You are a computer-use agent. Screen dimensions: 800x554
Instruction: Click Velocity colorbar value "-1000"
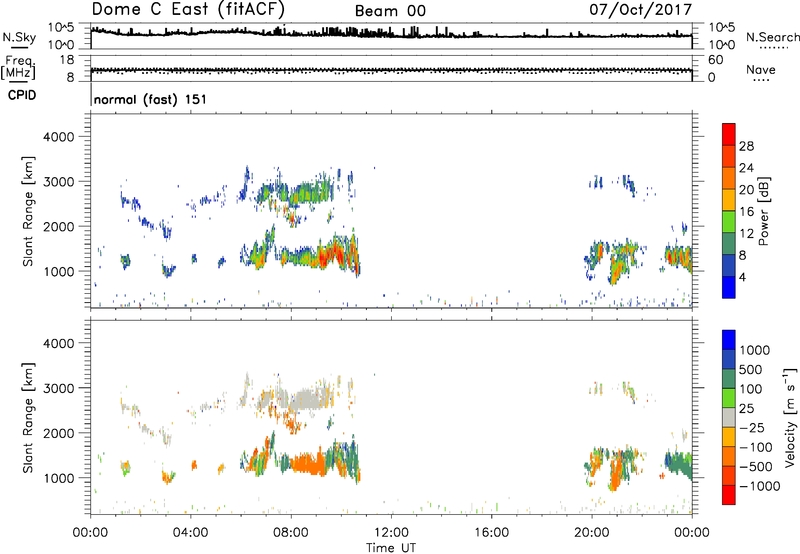pyautogui.click(x=759, y=486)
